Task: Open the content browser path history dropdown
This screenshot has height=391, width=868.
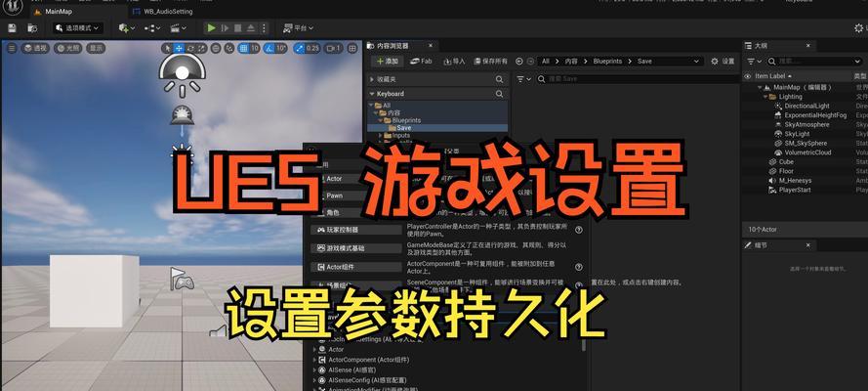Action: [x=696, y=62]
